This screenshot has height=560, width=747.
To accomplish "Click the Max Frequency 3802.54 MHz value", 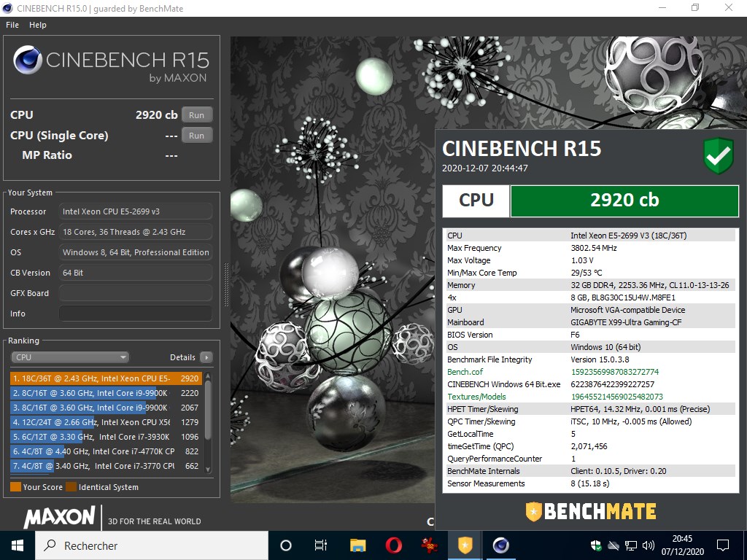I will point(594,248).
